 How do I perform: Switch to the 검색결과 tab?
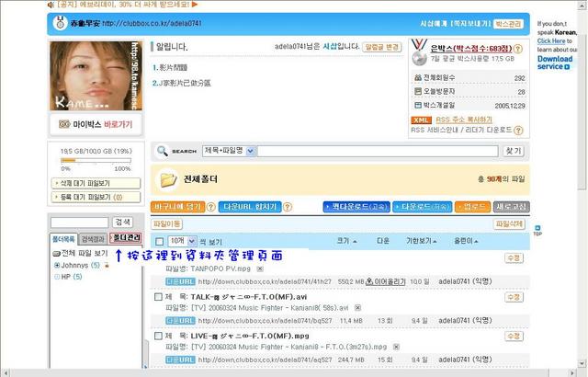click(x=93, y=239)
